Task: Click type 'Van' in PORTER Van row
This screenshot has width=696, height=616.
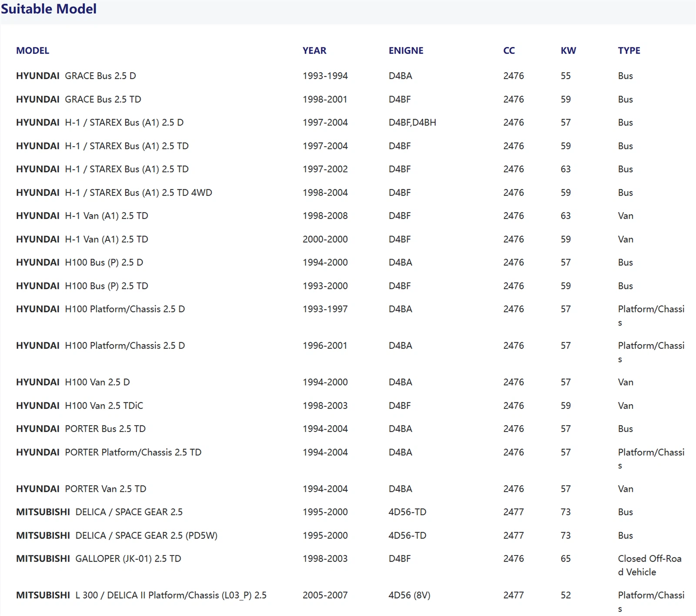Action: pyautogui.click(x=625, y=489)
